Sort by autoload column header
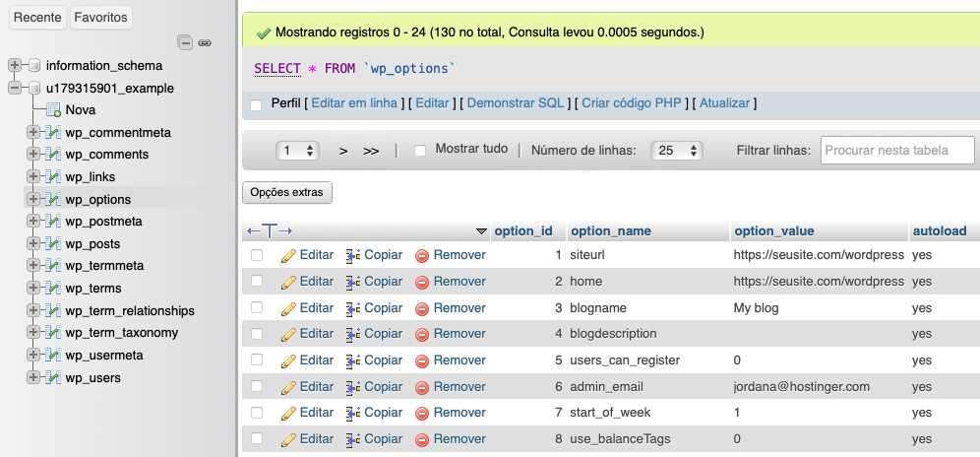Image resolution: width=980 pixels, height=457 pixels. [x=940, y=231]
